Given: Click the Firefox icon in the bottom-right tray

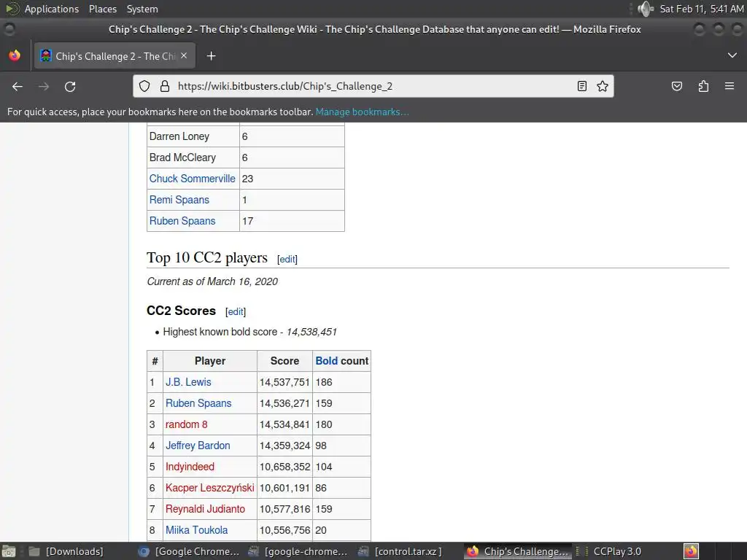Looking at the screenshot, I should pyautogui.click(x=691, y=551).
